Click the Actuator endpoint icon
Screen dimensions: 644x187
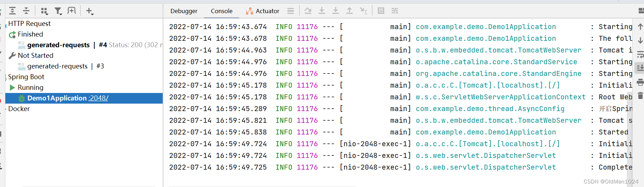[x=249, y=11]
